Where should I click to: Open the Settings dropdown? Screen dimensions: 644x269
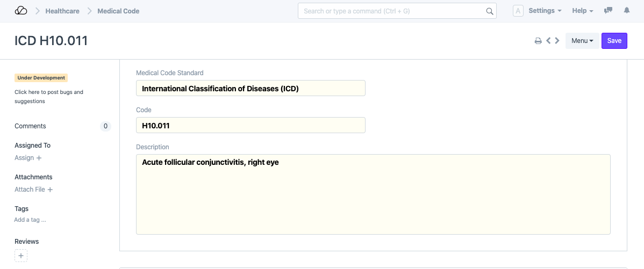pos(545,11)
